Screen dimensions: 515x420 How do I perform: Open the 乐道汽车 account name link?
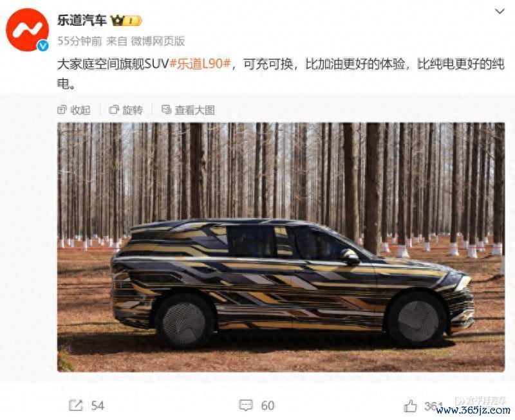point(82,21)
